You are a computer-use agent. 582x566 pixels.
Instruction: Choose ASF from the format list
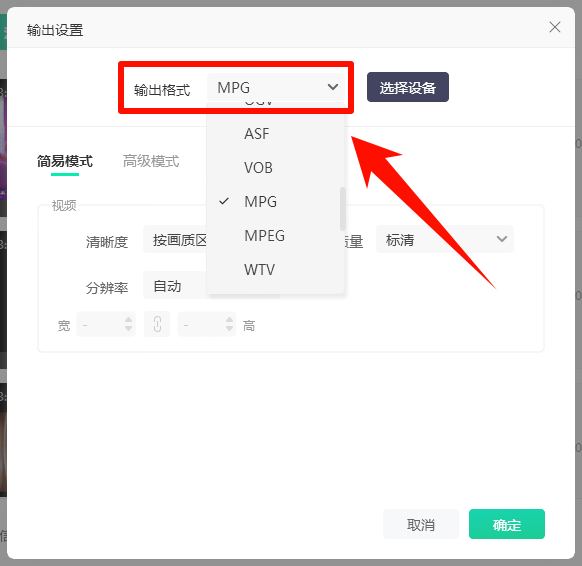275,134
